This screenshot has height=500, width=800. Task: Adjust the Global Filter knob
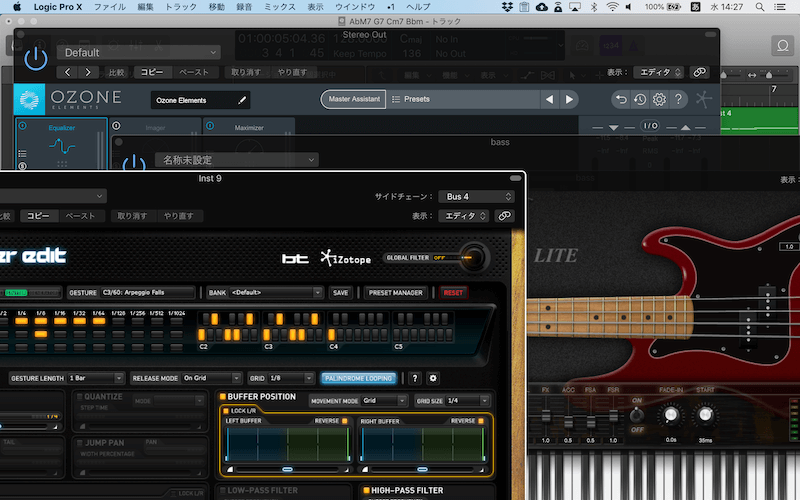point(473,257)
